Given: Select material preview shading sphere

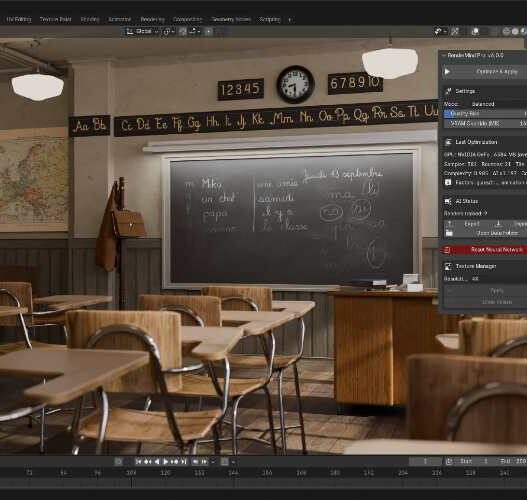Looking at the screenshot, I should click(524, 32).
